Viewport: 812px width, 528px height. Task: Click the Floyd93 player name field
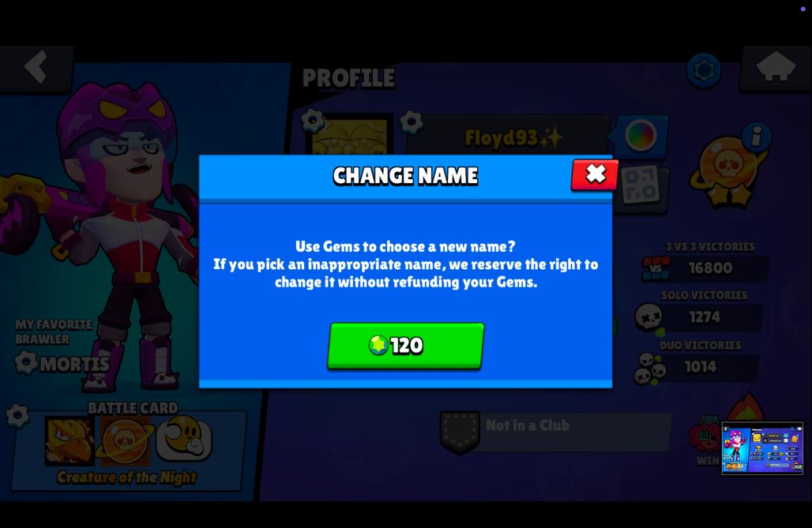[x=509, y=137]
